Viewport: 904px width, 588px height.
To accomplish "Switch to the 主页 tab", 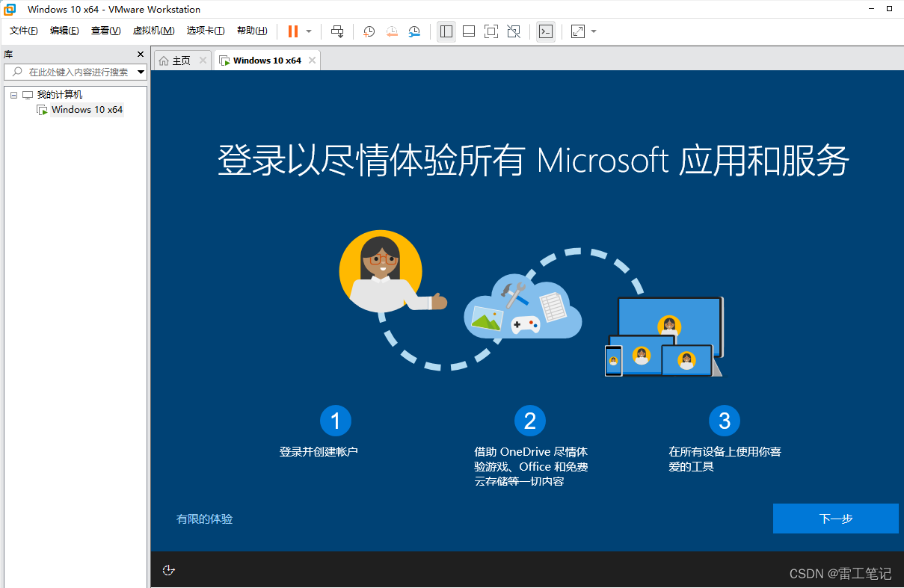I will 182,61.
